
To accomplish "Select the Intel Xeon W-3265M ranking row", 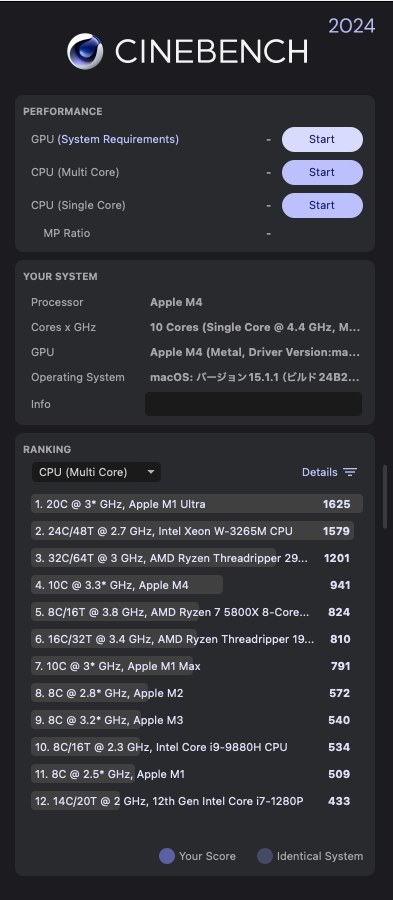I will click(x=197, y=531).
